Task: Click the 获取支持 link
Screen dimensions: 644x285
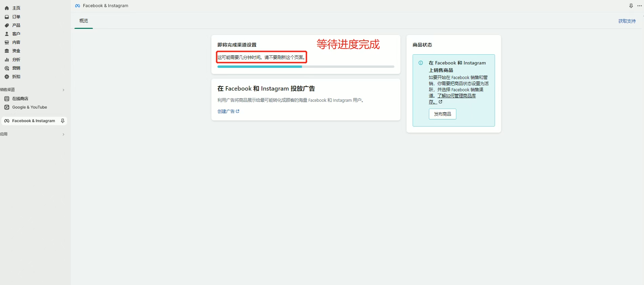Action: 627,21
